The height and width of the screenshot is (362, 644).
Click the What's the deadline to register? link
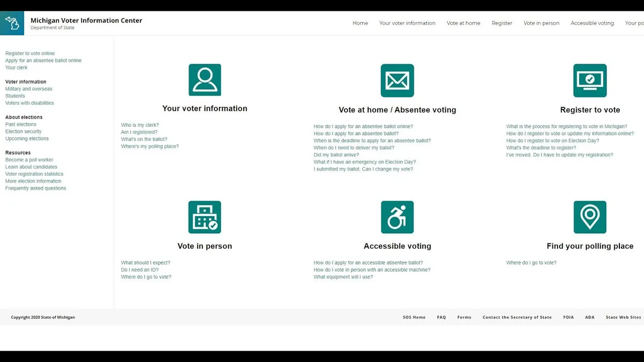541,148
